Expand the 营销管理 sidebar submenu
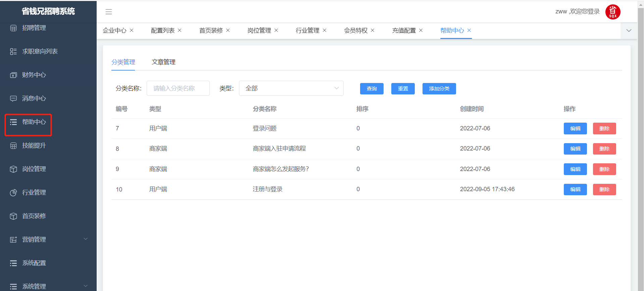 click(86, 239)
